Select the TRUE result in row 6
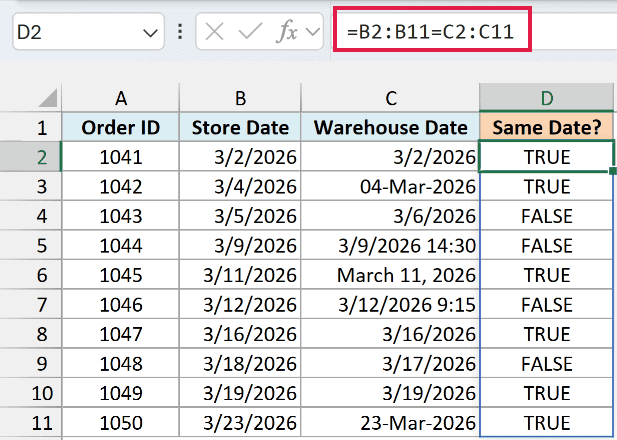 pos(547,275)
